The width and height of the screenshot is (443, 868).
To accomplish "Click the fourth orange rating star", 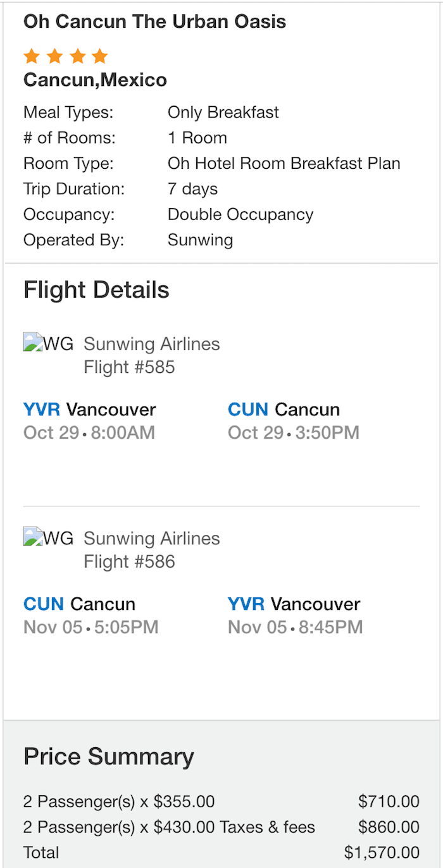I will 99,56.
